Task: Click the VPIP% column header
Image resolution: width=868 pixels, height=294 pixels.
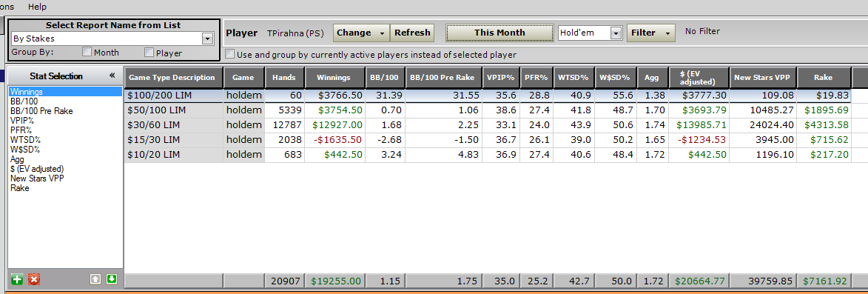Action: [500, 78]
